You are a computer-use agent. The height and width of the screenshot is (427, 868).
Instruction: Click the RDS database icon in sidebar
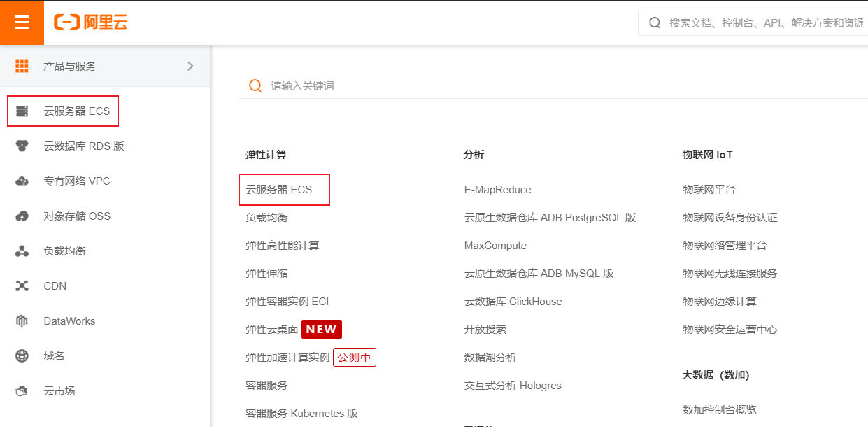tap(22, 146)
